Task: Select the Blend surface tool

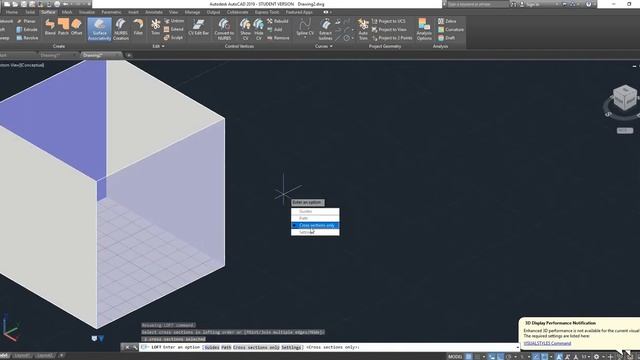Action: click(50, 27)
